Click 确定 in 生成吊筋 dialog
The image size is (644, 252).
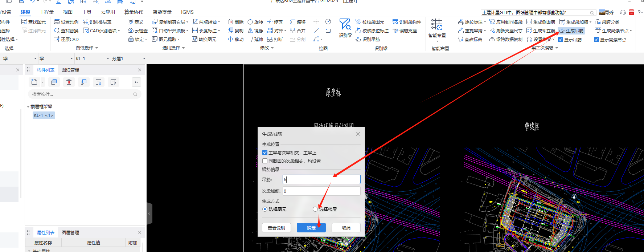pyautogui.click(x=311, y=228)
